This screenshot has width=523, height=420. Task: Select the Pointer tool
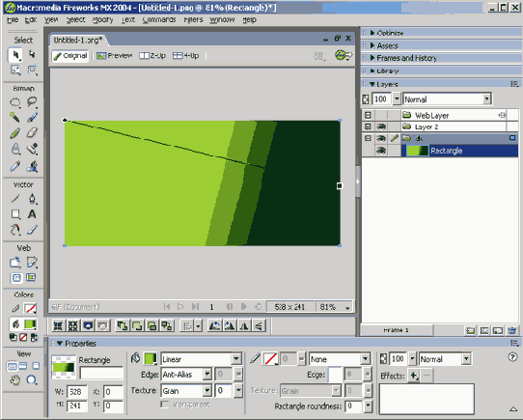coord(15,55)
